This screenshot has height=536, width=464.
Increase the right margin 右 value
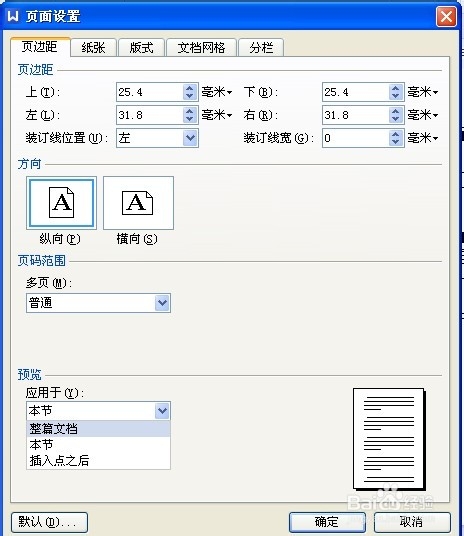click(396, 111)
